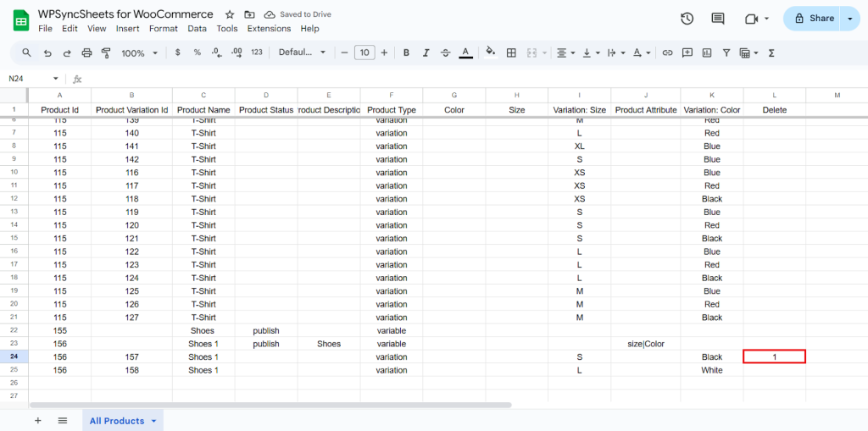Open the Google Sheets home icon
This screenshot has width=868, height=431.
pyautogui.click(x=21, y=21)
